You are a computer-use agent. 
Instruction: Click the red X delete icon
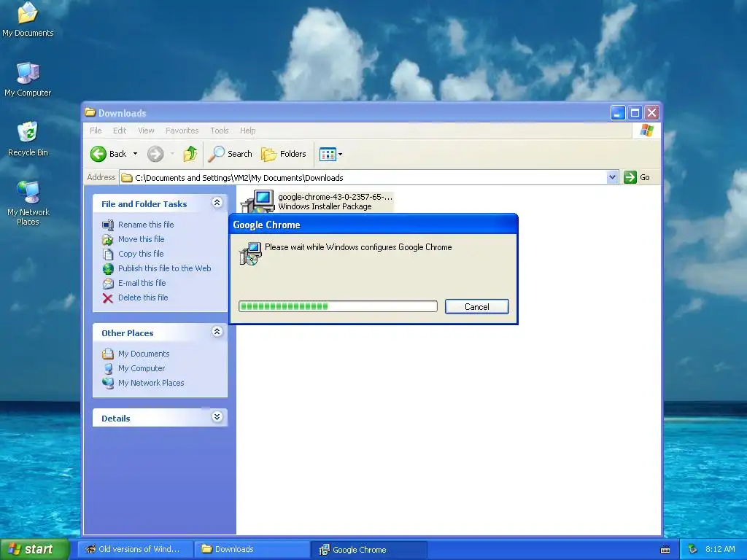pyautogui.click(x=108, y=298)
